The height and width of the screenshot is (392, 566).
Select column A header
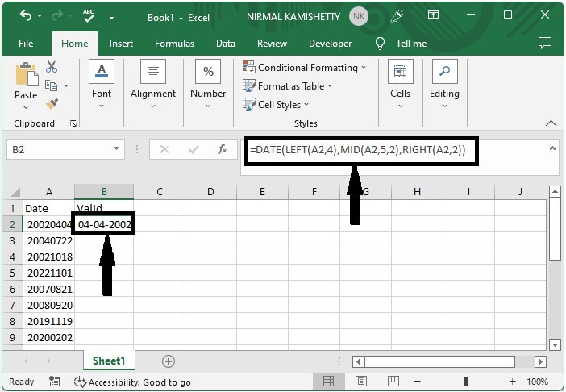pyautogui.click(x=48, y=192)
